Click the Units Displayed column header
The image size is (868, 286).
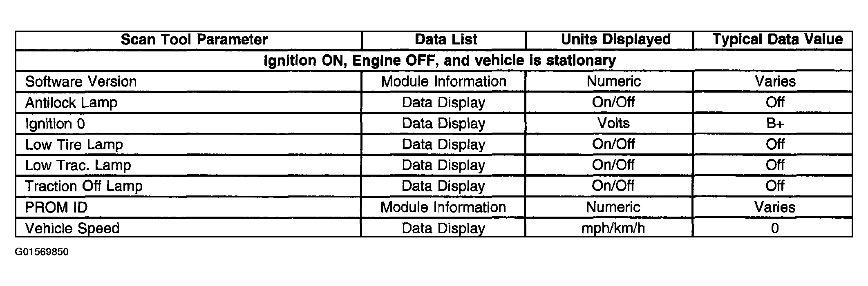pyautogui.click(x=610, y=40)
